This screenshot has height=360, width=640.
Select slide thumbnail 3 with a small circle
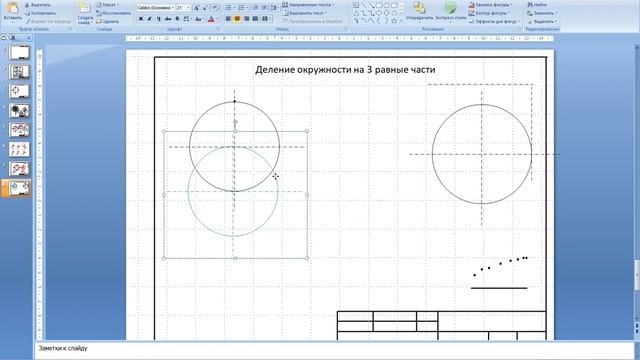coord(19,91)
